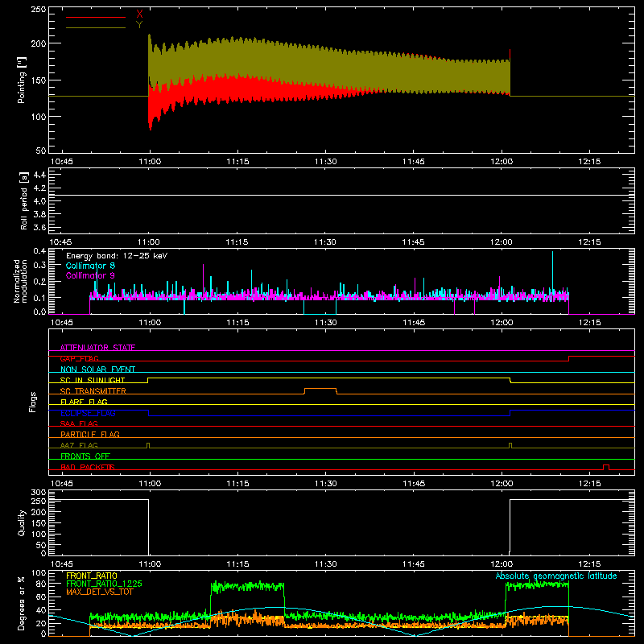Screen dimensions: 644x644
Task: Click the ECLIPSE_FLAG label
Action: 88,413
